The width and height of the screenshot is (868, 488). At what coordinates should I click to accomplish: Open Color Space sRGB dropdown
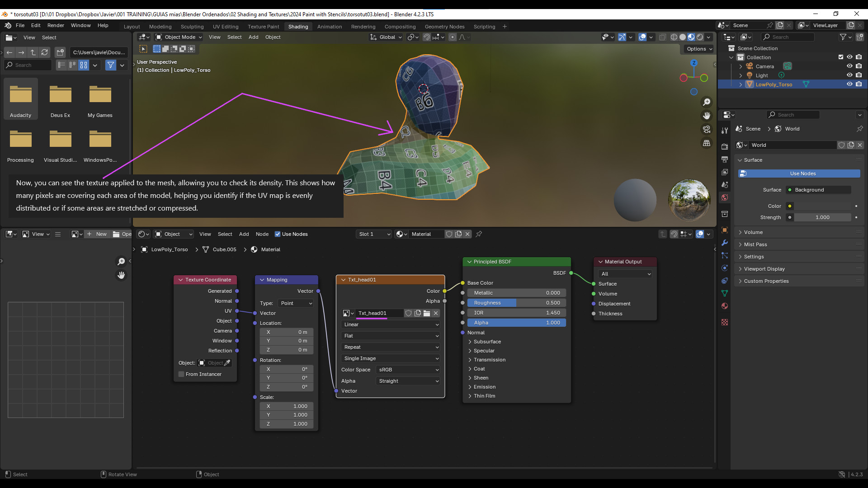tap(408, 370)
